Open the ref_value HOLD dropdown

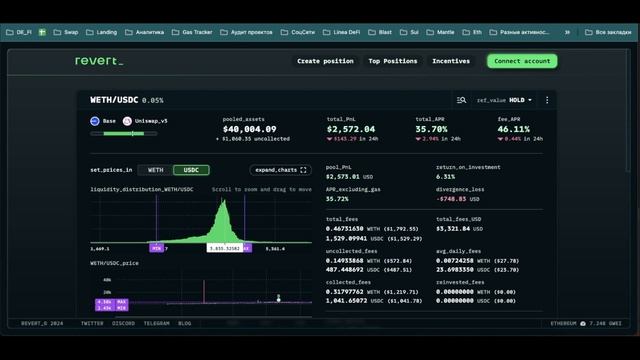tap(504, 100)
